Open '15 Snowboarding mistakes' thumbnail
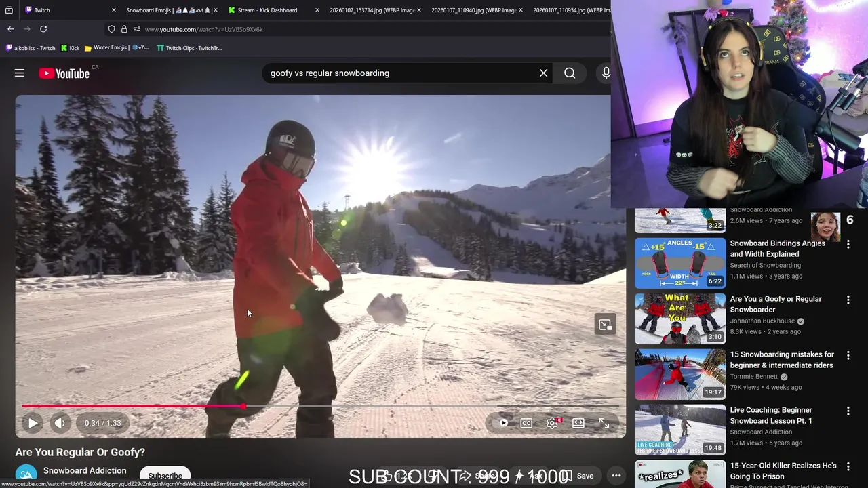 [x=680, y=374]
